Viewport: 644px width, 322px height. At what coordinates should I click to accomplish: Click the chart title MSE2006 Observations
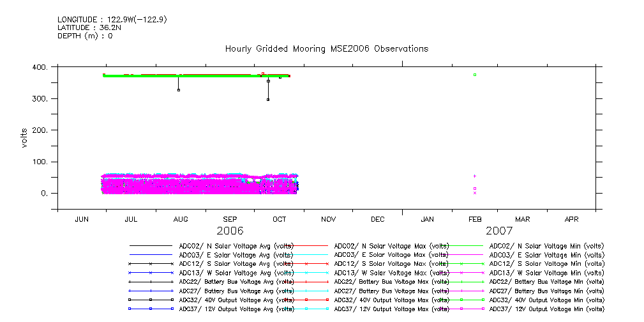(x=326, y=49)
